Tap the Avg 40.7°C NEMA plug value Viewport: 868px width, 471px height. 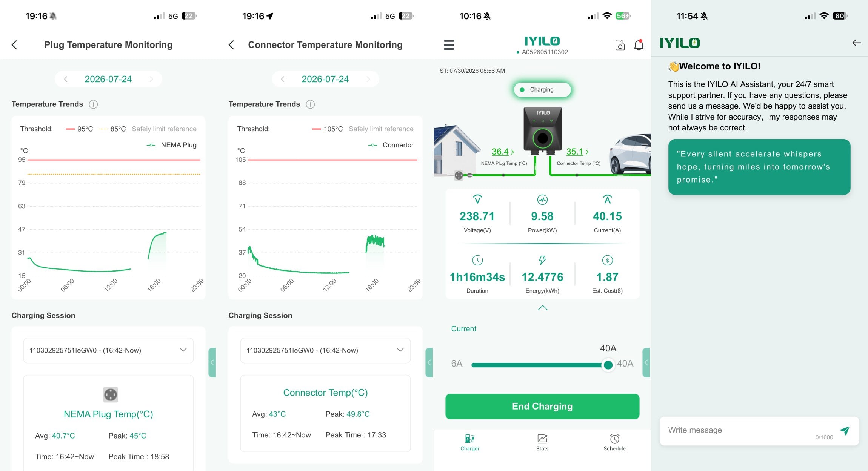pyautogui.click(x=63, y=436)
